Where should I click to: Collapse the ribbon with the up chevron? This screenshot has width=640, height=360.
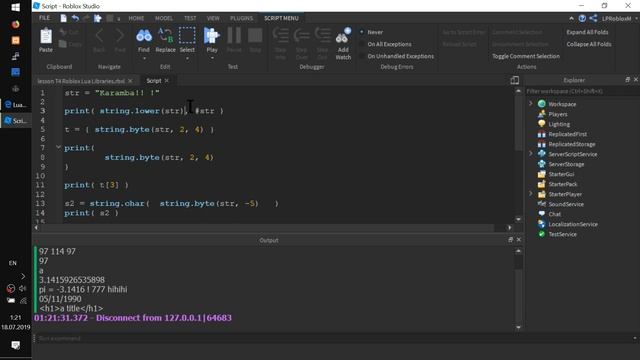pyautogui.click(x=571, y=18)
